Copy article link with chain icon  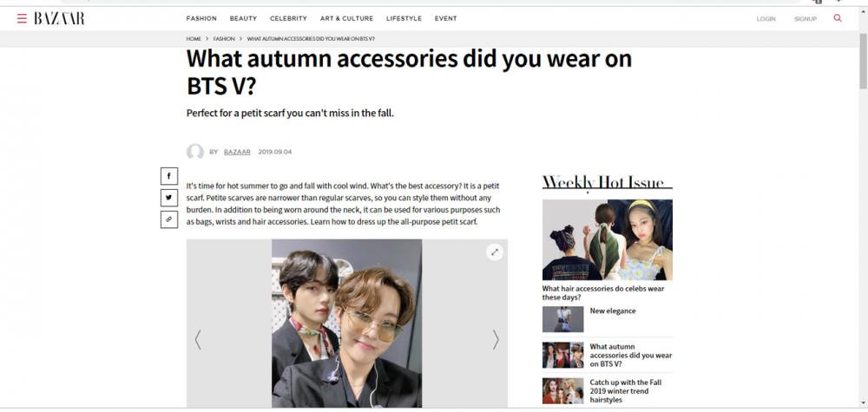[x=169, y=219]
